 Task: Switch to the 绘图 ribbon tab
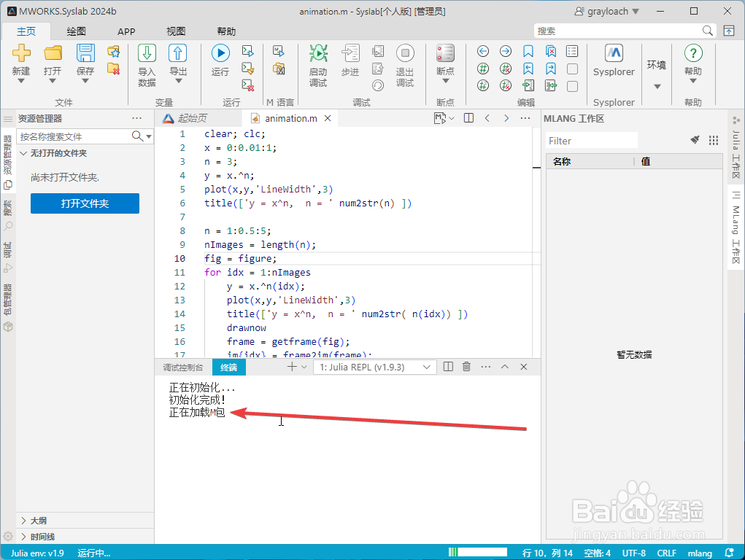(x=76, y=31)
